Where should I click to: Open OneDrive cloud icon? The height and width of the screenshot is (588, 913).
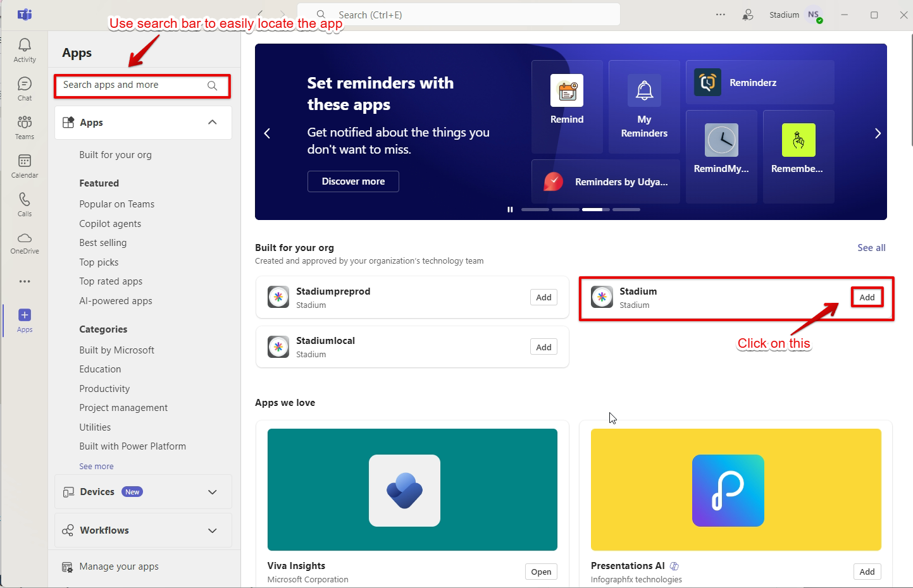click(25, 243)
